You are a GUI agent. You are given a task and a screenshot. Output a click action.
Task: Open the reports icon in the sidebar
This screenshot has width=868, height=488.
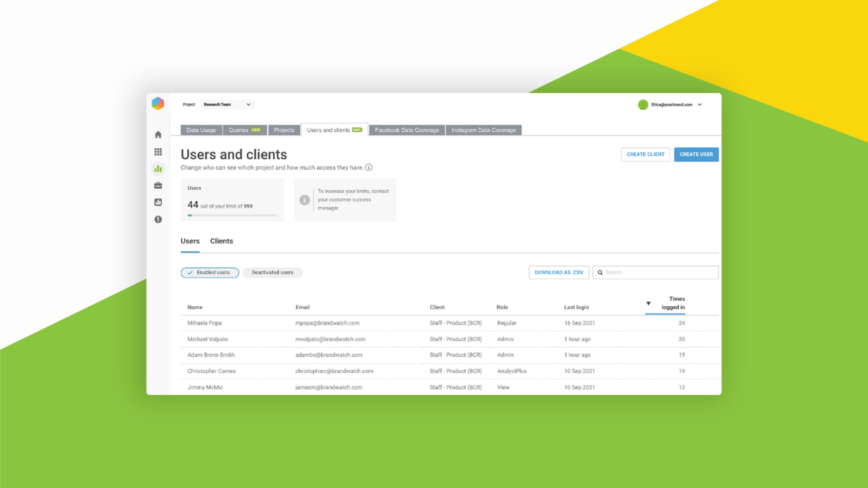tap(158, 202)
